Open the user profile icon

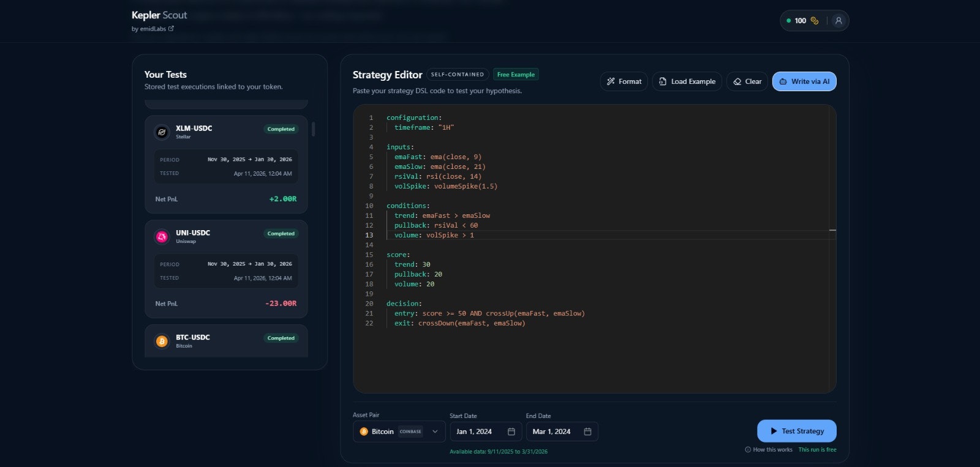point(839,21)
